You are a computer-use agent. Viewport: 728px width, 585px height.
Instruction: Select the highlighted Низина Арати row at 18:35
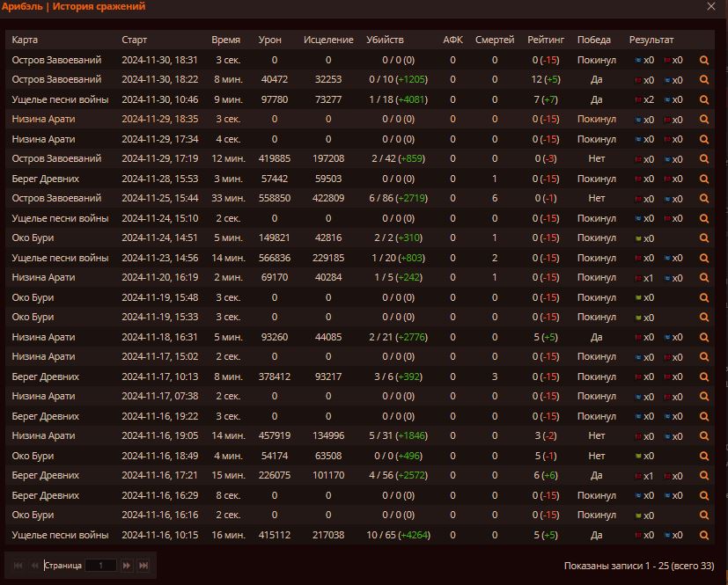point(360,120)
